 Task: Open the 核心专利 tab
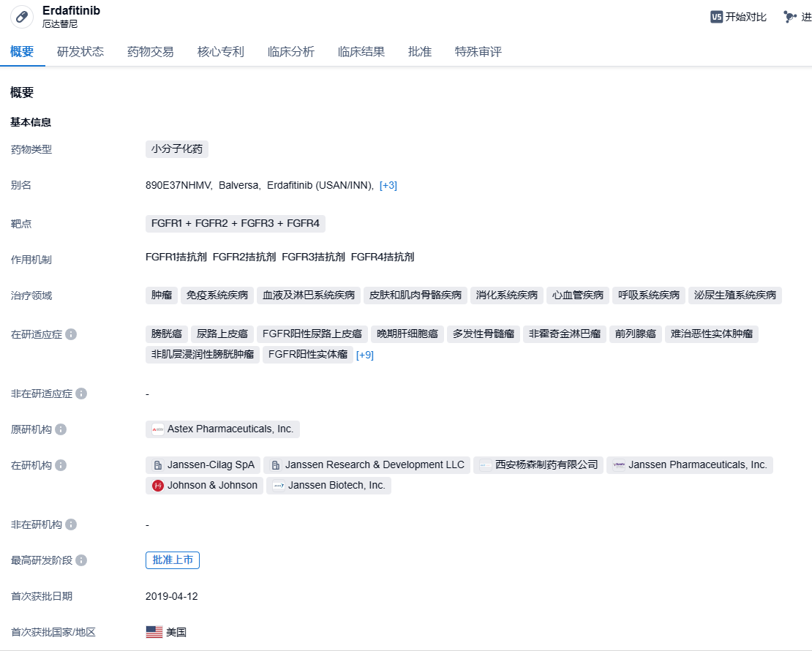point(220,52)
